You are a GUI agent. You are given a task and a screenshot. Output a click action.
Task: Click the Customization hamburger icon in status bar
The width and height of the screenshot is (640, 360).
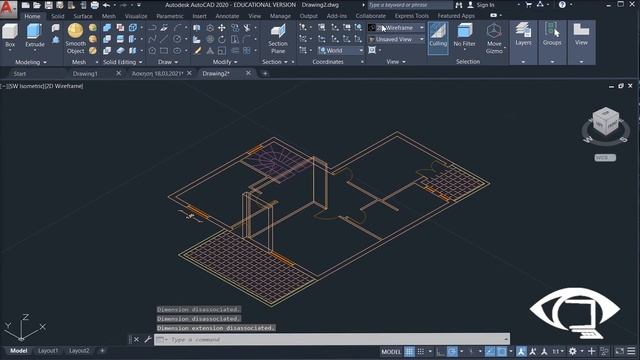click(x=631, y=351)
